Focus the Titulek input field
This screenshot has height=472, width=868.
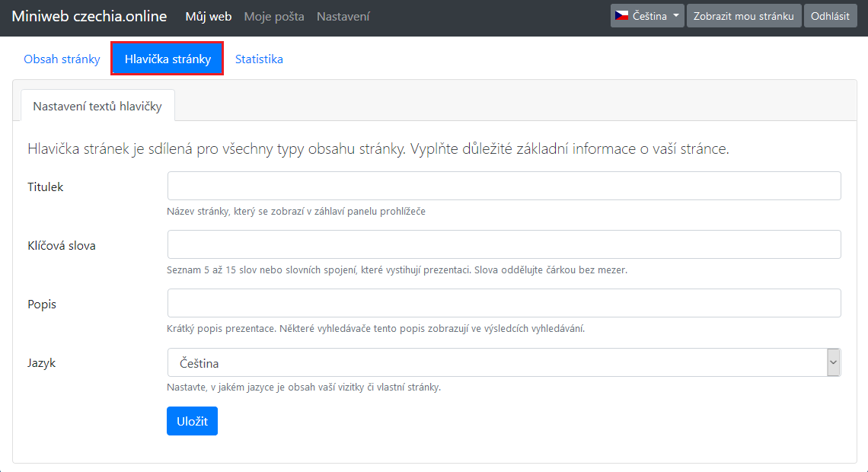503,186
